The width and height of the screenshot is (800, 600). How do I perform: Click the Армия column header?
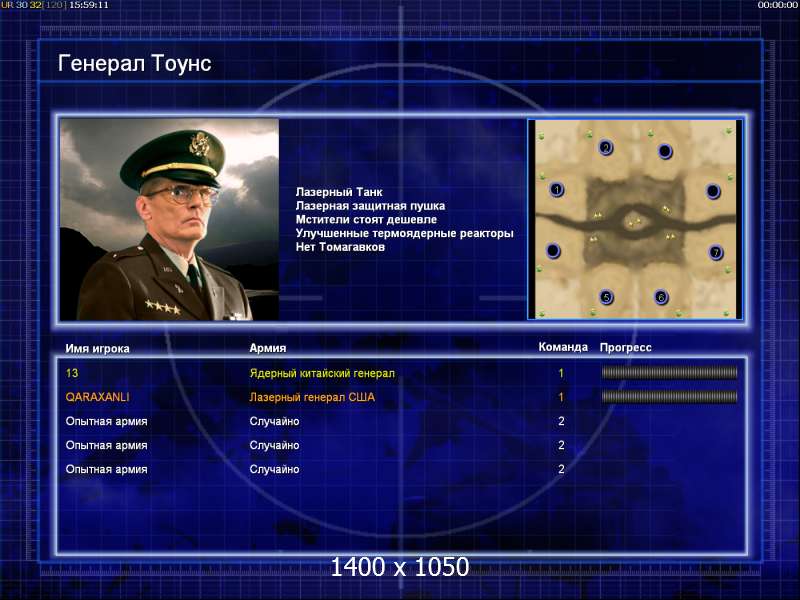(268, 348)
